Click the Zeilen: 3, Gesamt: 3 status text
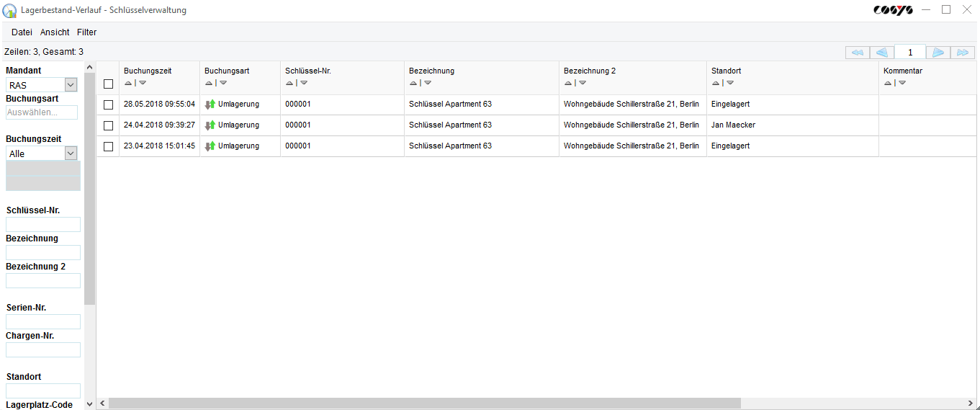This screenshot has width=980, height=410. pos(44,52)
